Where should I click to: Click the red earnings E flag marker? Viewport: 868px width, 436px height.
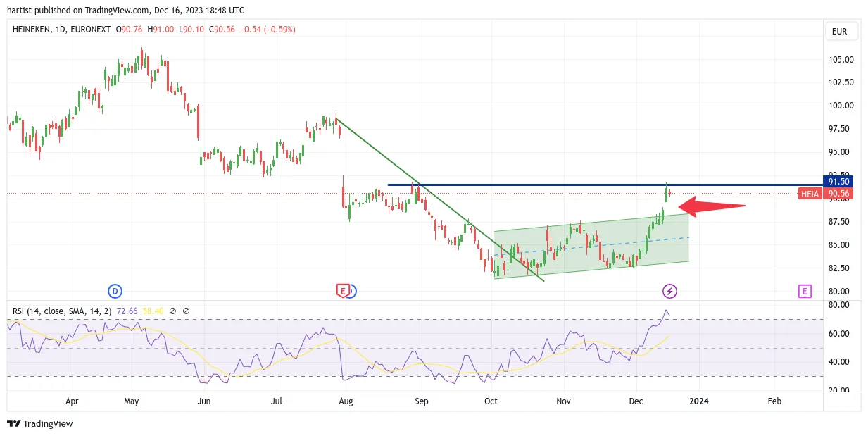point(342,291)
